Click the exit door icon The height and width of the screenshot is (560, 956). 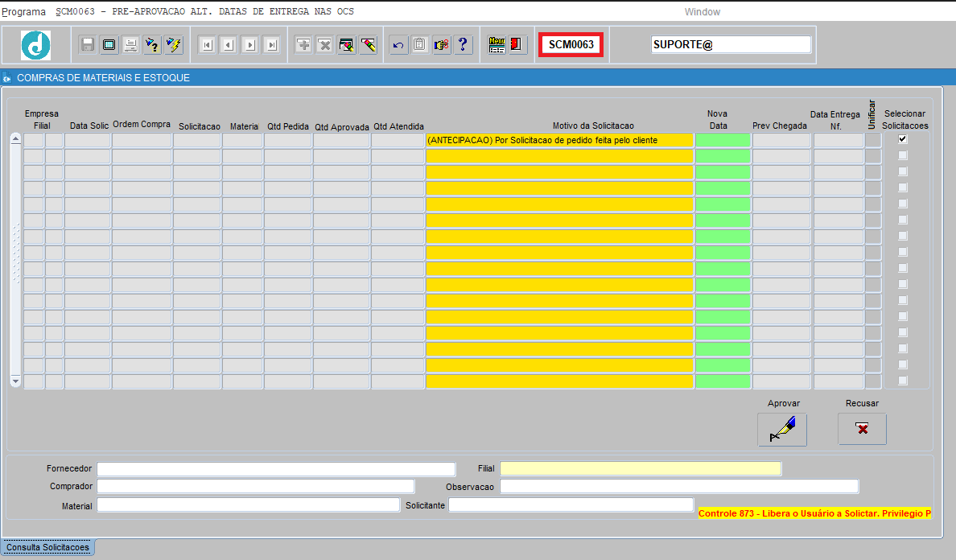(517, 44)
